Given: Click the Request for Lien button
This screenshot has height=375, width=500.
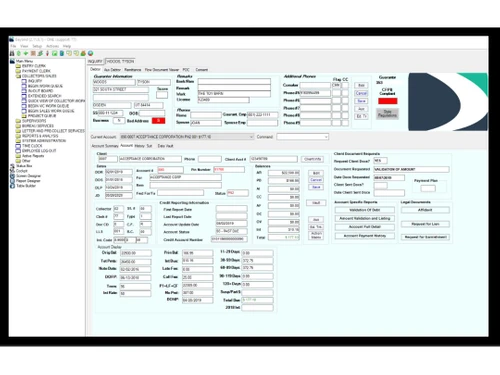Looking at the screenshot, I should (425, 224).
